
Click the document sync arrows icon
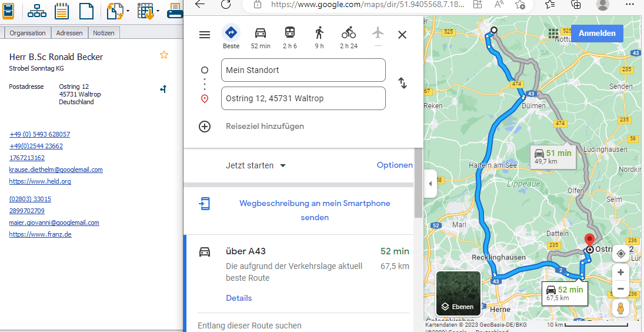tap(115, 11)
